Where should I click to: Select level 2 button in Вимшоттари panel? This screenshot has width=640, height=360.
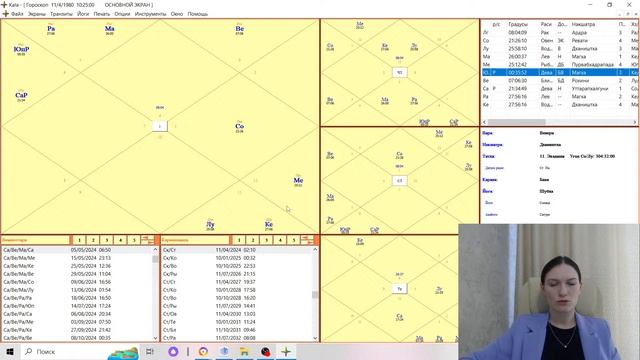point(93,240)
